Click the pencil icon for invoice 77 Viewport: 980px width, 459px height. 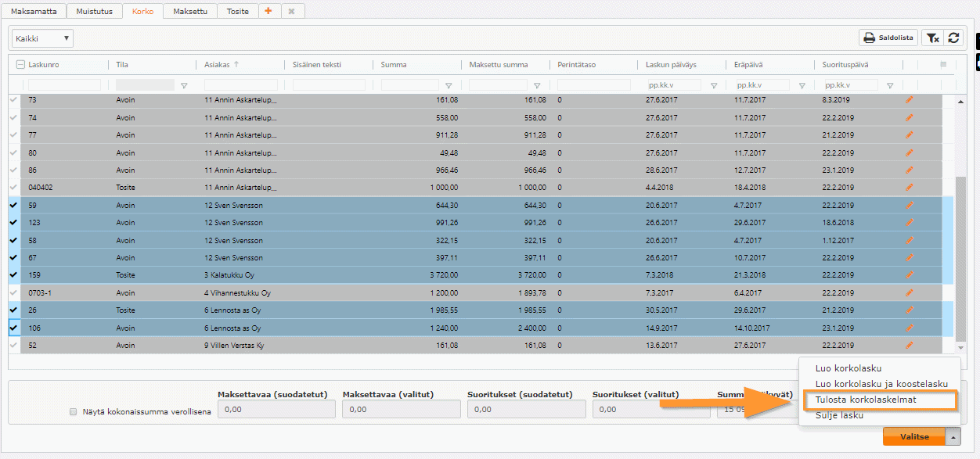click(910, 134)
